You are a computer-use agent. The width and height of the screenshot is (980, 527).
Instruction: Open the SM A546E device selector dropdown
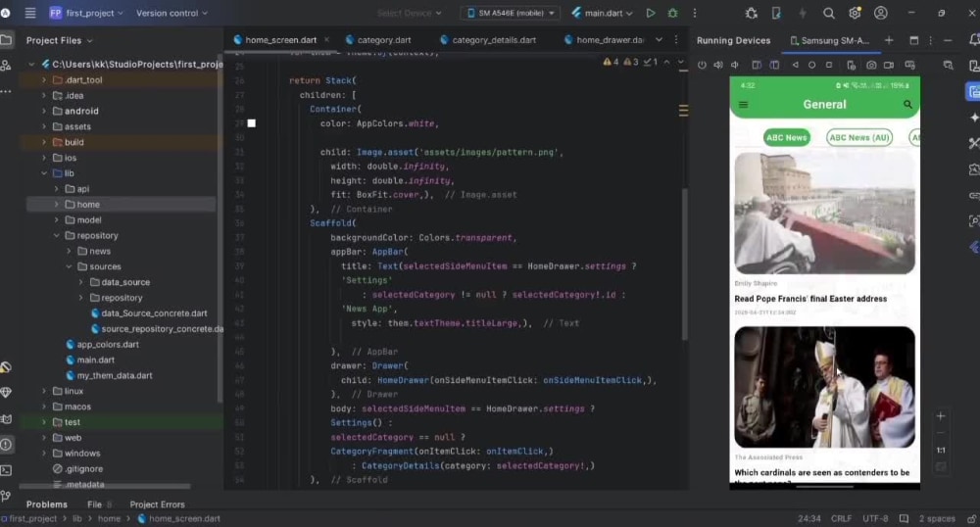click(510, 13)
